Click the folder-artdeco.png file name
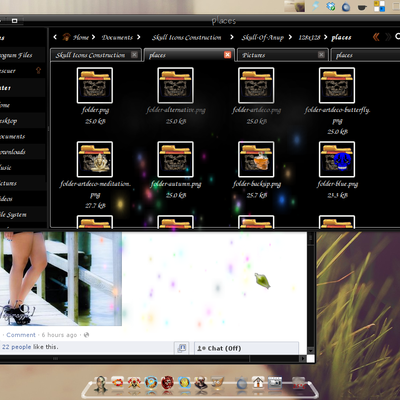Viewport: 400px width, 400px height. [256, 110]
